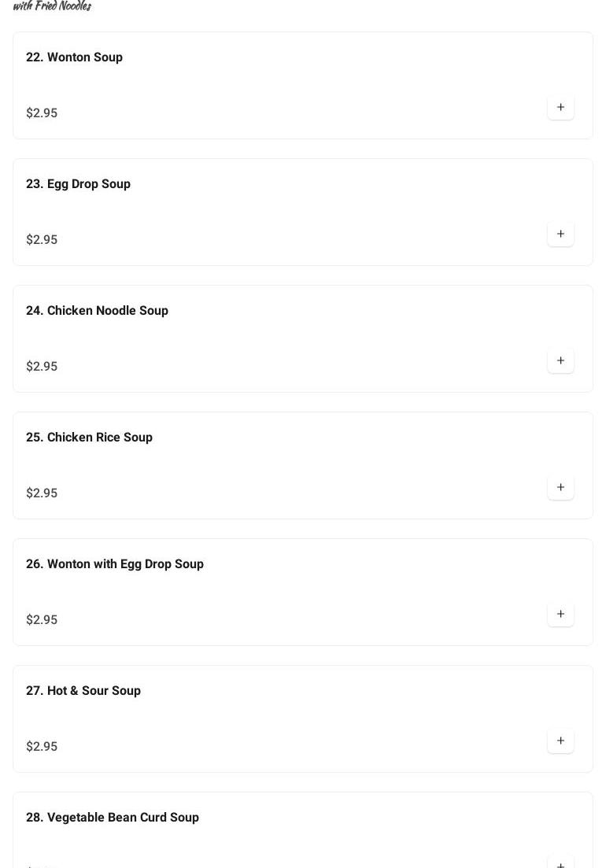Image resolution: width=606 pixels, height=868 pixels.
Task: Add Vegetable Bean Curd Soup plus icon
Action: pos(560,862)
